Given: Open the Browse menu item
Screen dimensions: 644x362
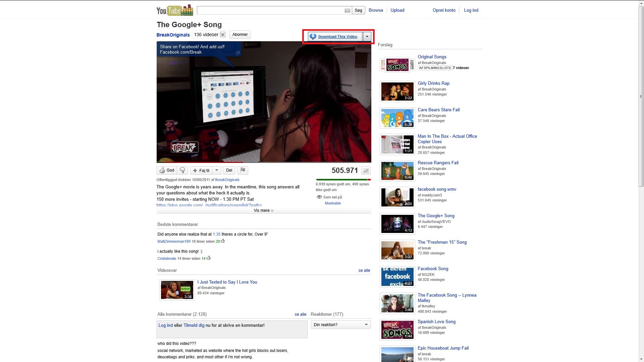Looking at the screenshot, I should click(376, 10).
